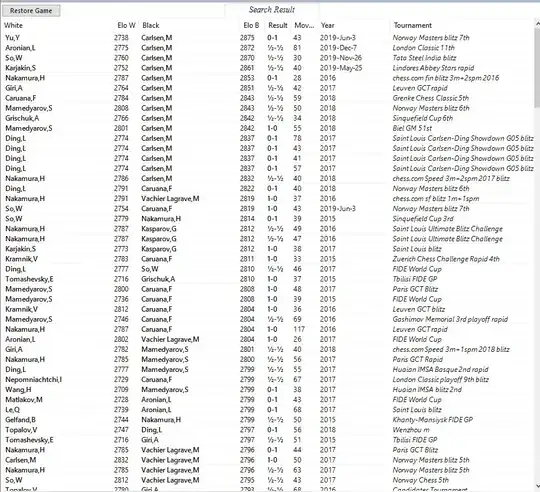
Task: Select the Tata Steel India blitz game
Action: [267, 57]
